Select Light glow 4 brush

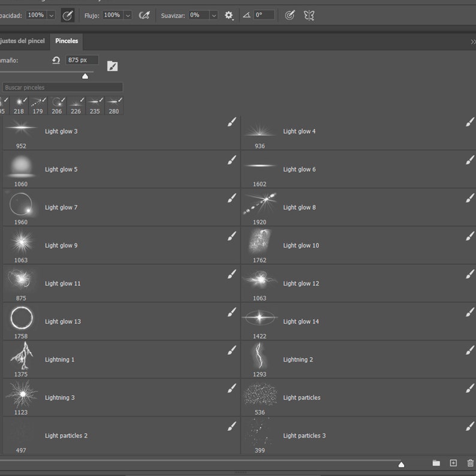tap(358, 132)
